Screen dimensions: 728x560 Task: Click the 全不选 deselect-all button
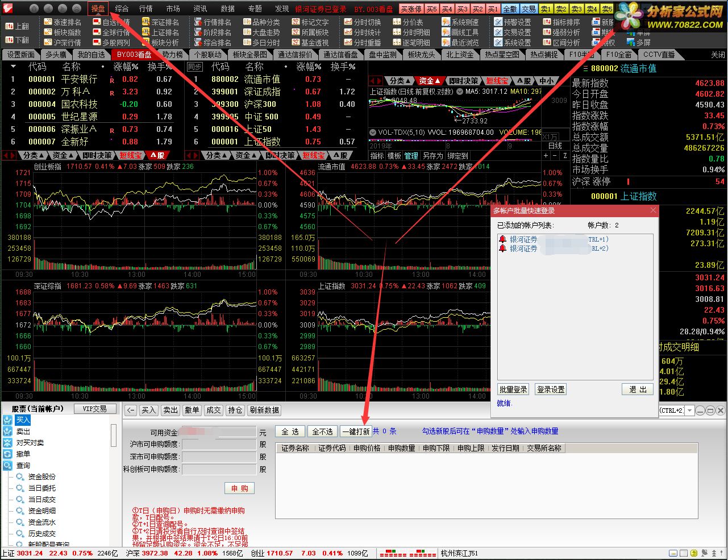322,432
